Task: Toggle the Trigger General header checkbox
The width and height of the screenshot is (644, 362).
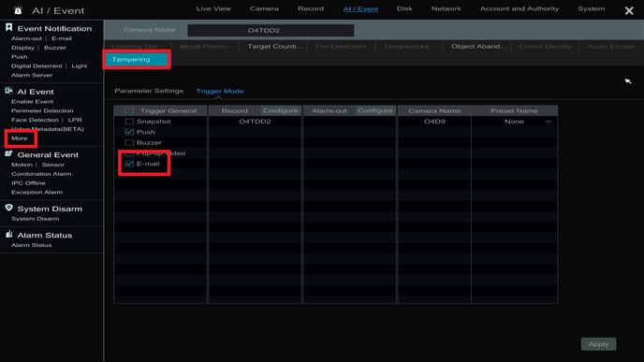Action: click(129, 110)
